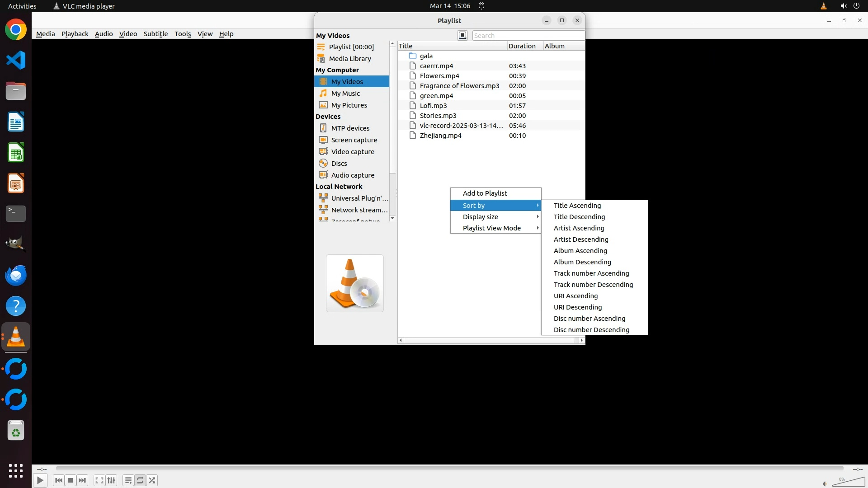Toggle fullscreen video mode
868x488 pixels.
(x=99, y=480)
